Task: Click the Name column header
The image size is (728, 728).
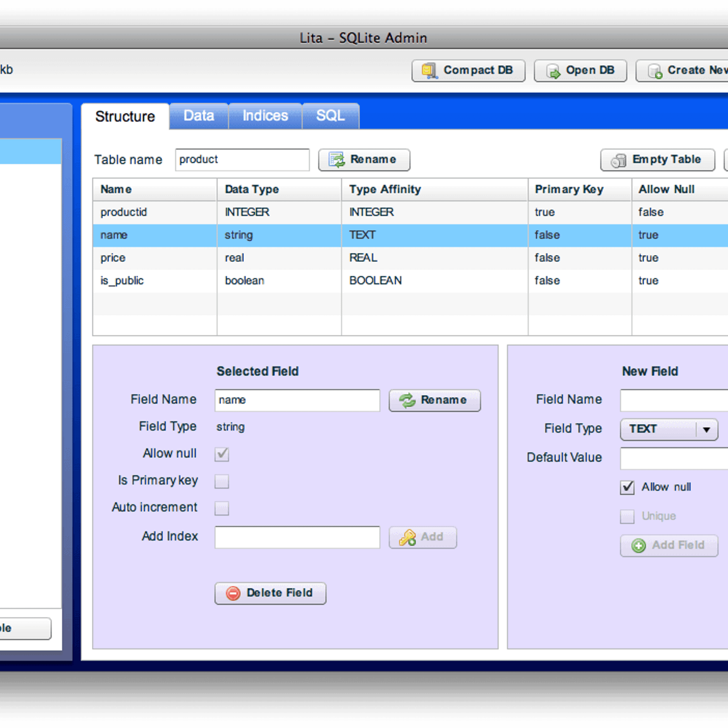Action: [x=155, y=189]
